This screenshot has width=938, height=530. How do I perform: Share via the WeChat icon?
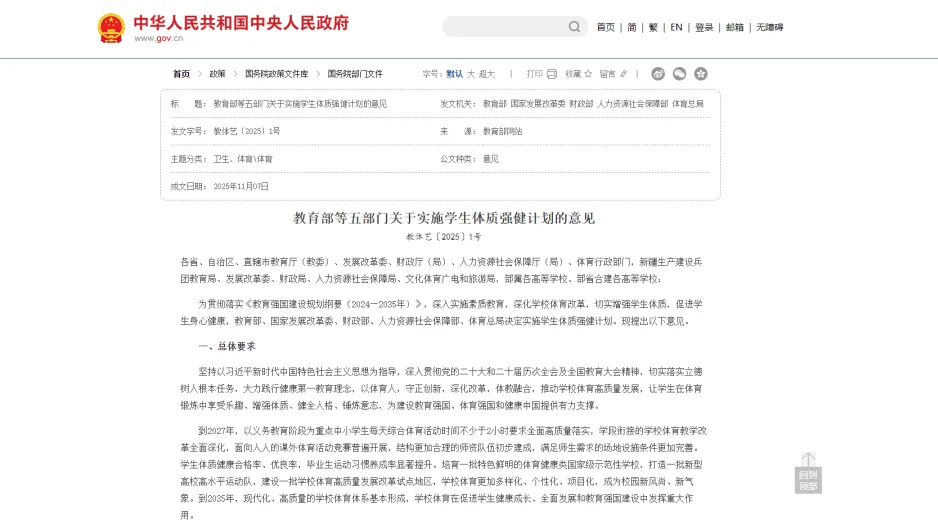pos(680,74)
